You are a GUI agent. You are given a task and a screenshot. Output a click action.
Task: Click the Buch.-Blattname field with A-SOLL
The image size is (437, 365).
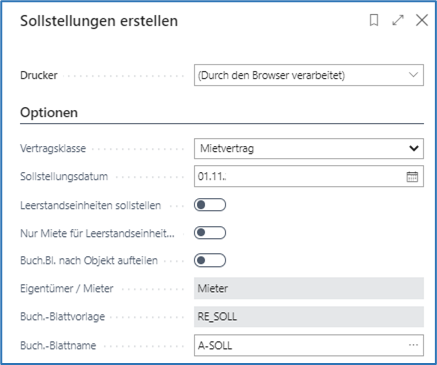(309, 345)
